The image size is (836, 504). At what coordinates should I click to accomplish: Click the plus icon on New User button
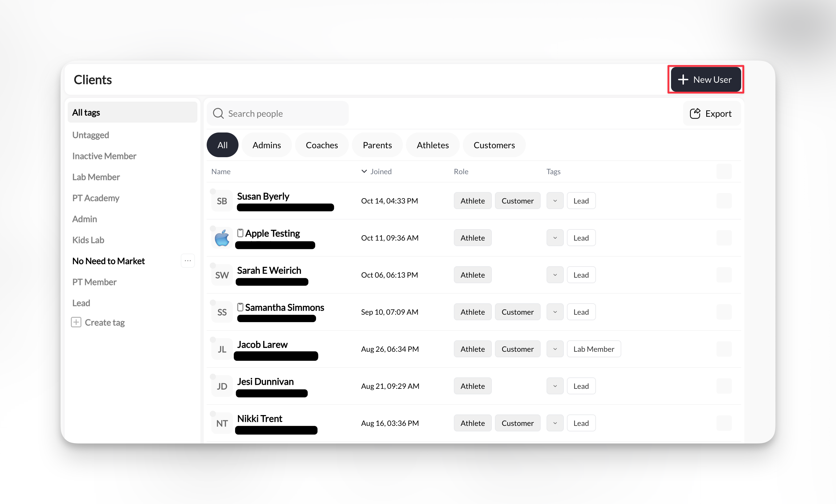[x=683, y=80]
